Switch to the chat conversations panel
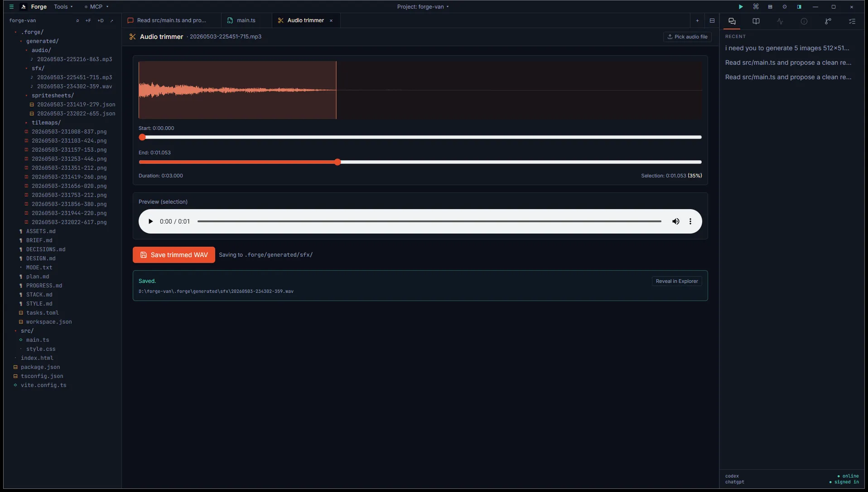The width and height of the screenshot is (868, 492). point(732,21)
